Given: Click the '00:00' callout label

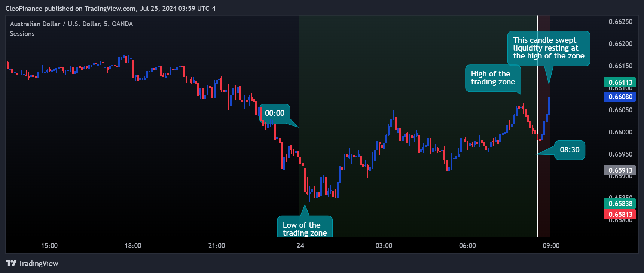Looking at the screenshot, I should click(x=275, y=113).
